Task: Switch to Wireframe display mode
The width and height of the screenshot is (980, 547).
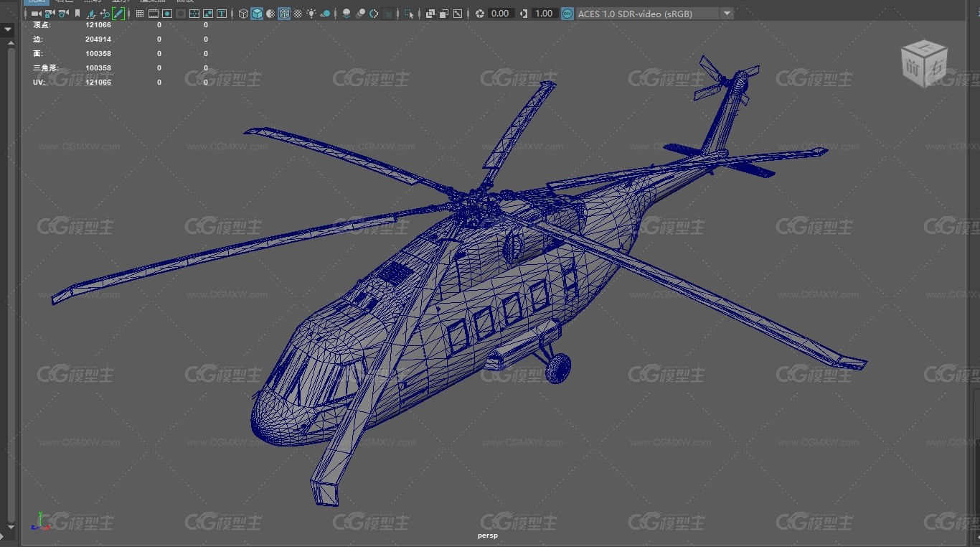Action: coord(243,14)
